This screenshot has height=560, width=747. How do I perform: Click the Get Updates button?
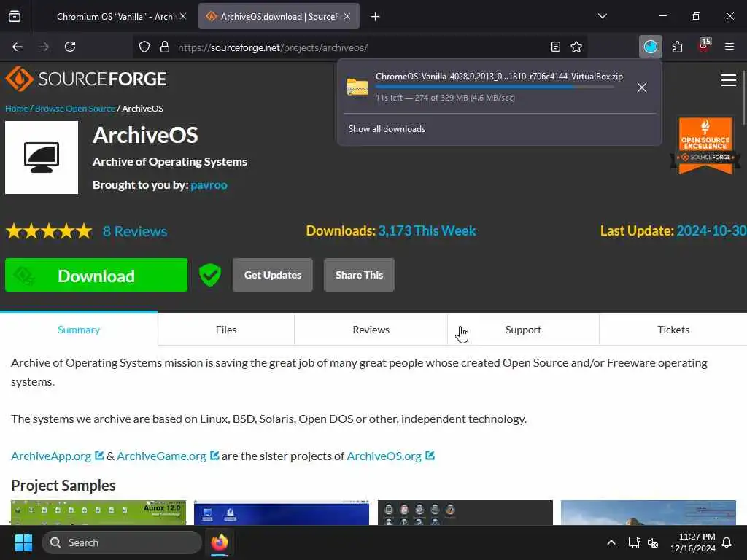coord(273,275)
